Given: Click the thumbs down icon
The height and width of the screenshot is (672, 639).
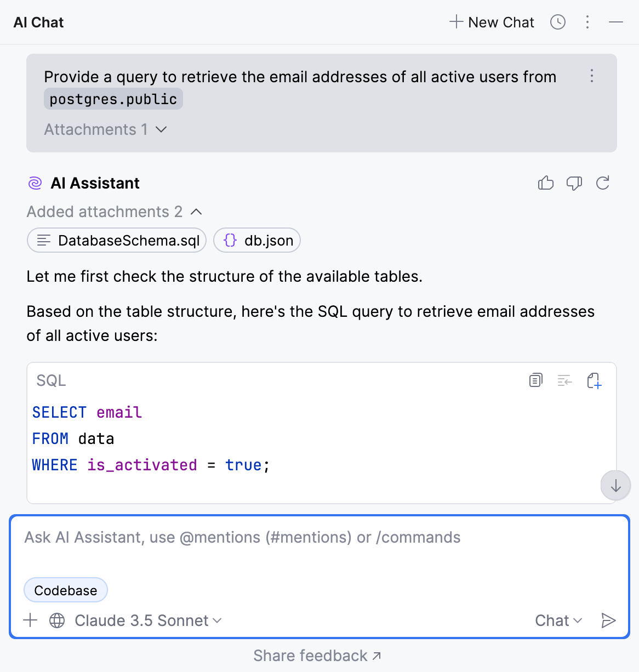Looking at the screenshot, I should tap(574, 183).
